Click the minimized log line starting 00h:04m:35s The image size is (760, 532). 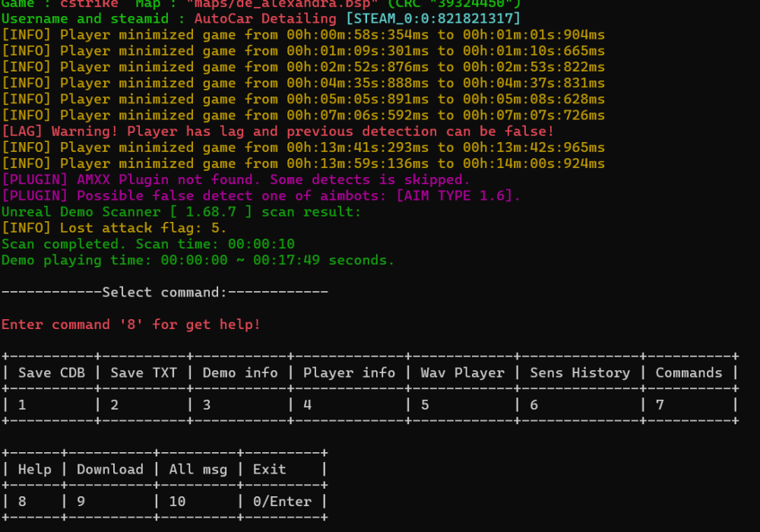pyautogui.click(x=303, y=83)
